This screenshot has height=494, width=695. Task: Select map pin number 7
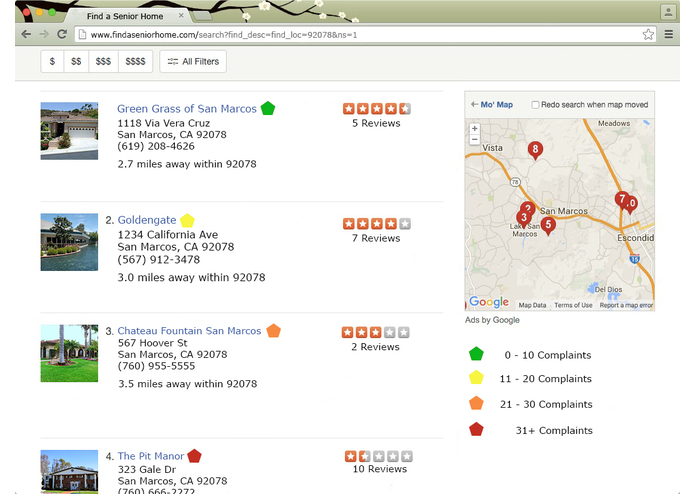[x=621, y=200]
